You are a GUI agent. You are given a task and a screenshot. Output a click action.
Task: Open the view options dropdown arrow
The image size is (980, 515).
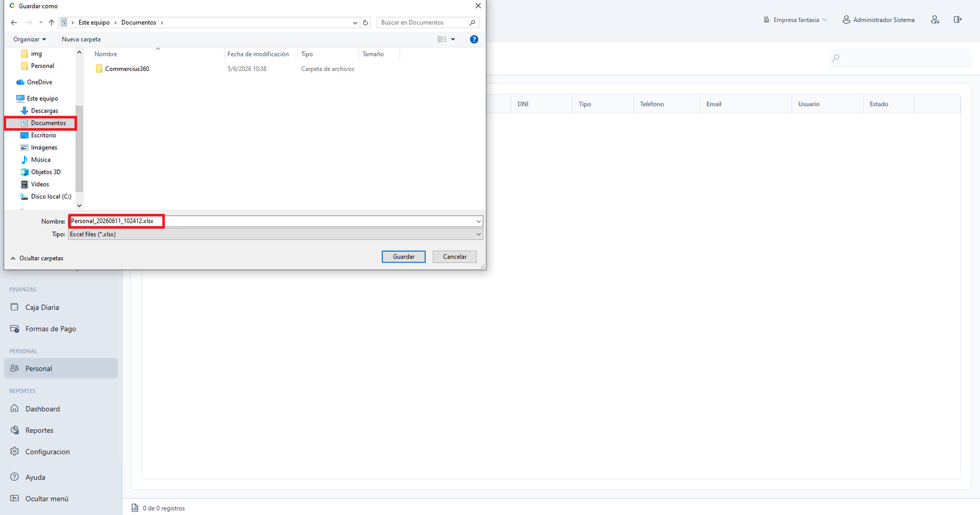pyautogui.click(x=453, y=39)
